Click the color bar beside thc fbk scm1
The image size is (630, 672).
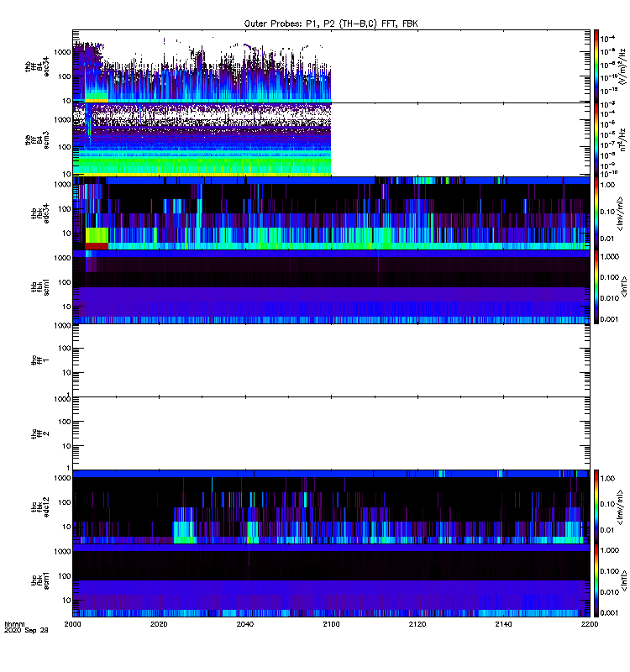(x=596, y=580)
